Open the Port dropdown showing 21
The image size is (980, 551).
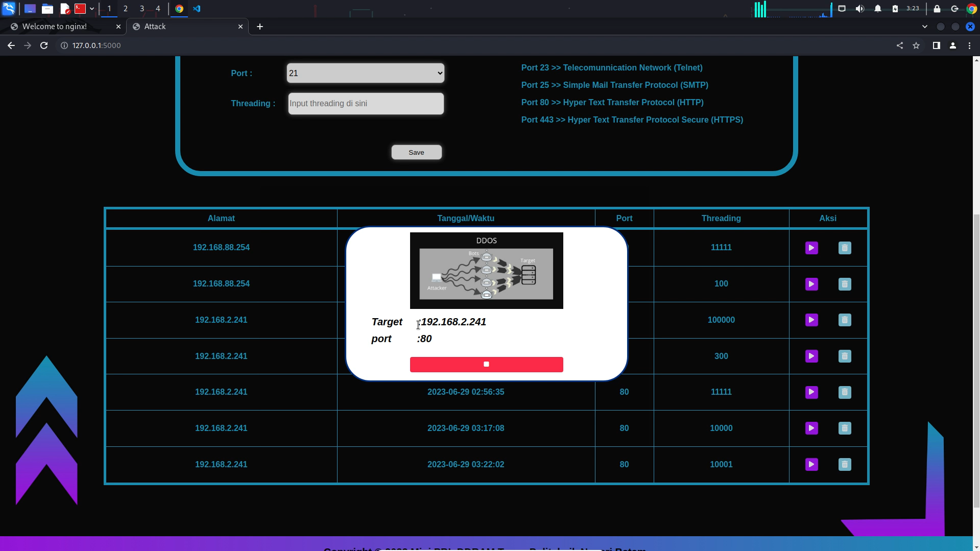[365, 73]
